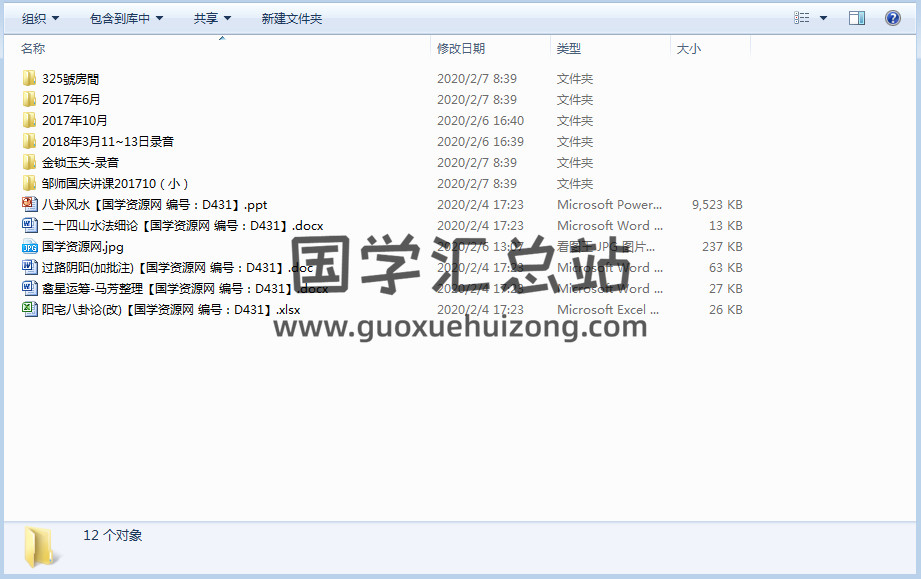Screen dimensions: 921x579
Task: Select the 2018年3月11~13日录音 folder icon
Action: pyautogui.click(x=29, y=142)
